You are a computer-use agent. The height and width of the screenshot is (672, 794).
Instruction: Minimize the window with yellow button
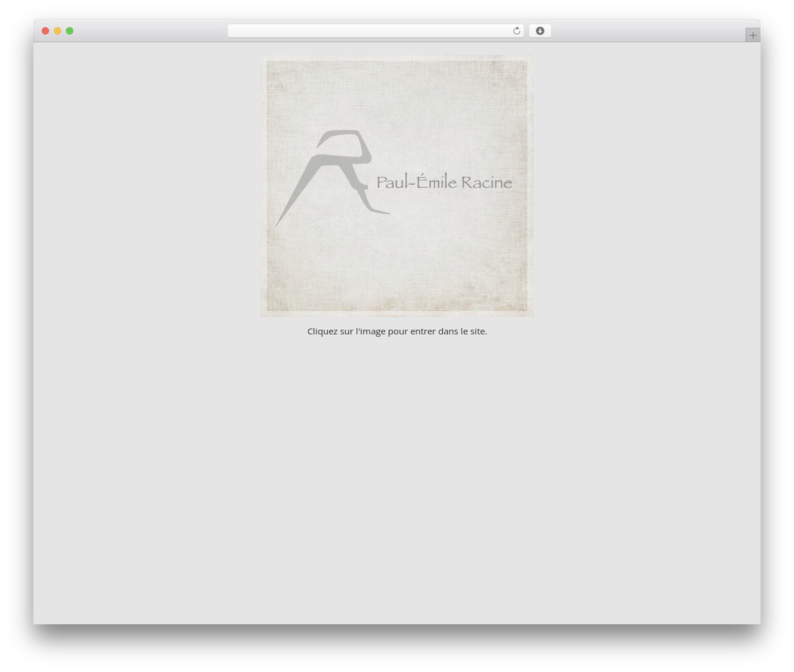(57, 31)
